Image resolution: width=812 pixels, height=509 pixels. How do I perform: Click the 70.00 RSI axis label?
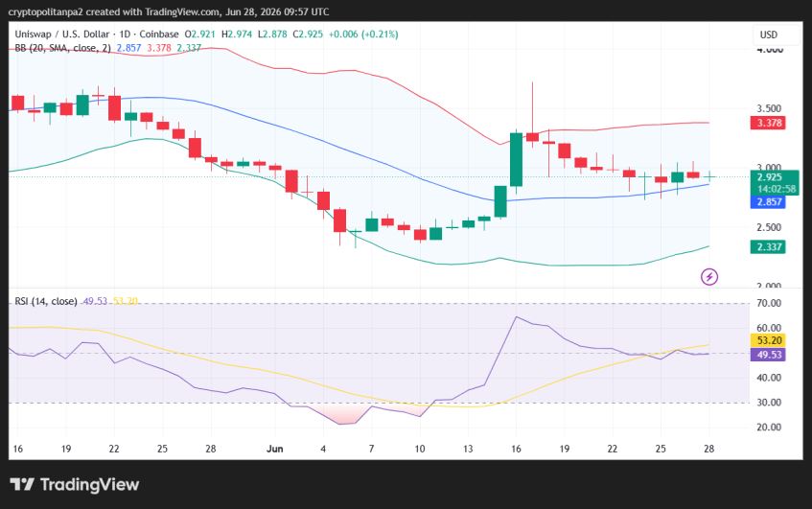[x=769, y=303]
